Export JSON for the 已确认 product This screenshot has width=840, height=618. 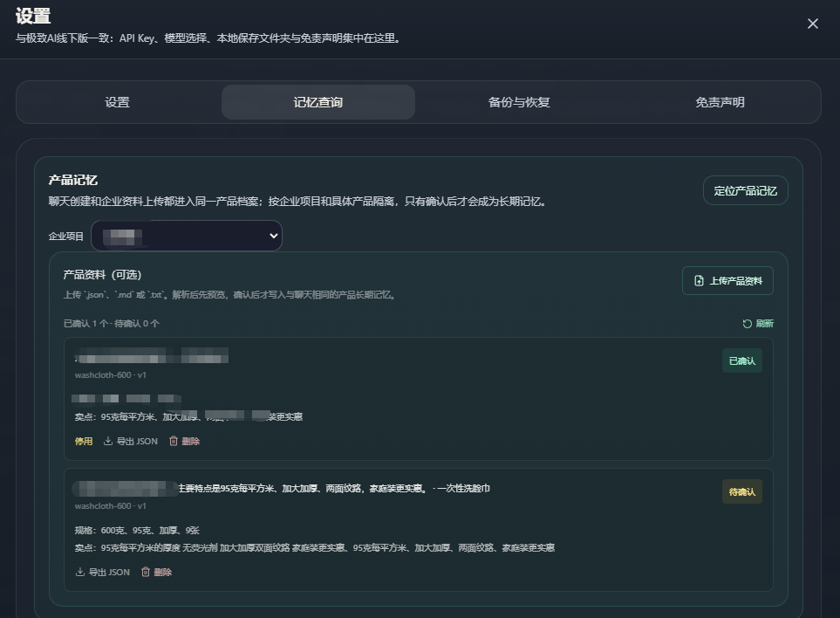click(x=131, y=441)
